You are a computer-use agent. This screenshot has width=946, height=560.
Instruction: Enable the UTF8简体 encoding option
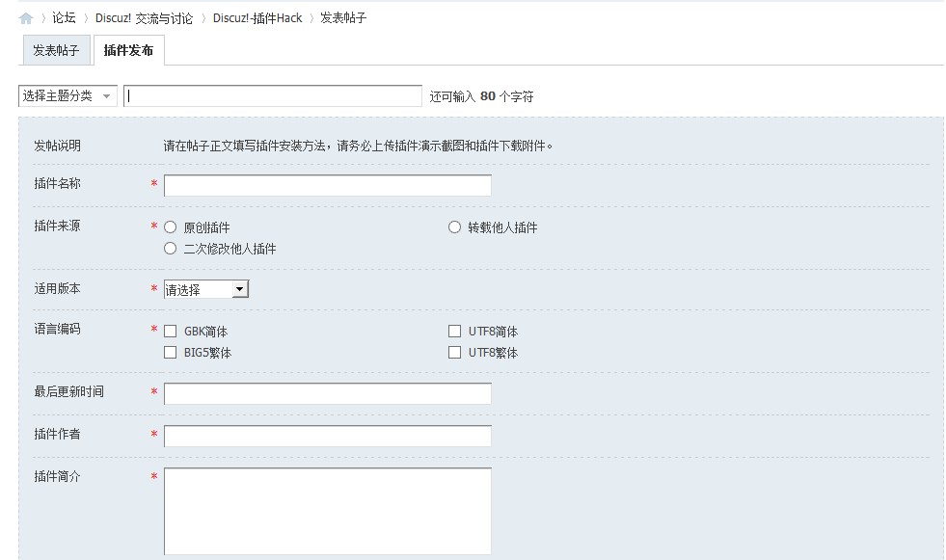tap(454, 331)
